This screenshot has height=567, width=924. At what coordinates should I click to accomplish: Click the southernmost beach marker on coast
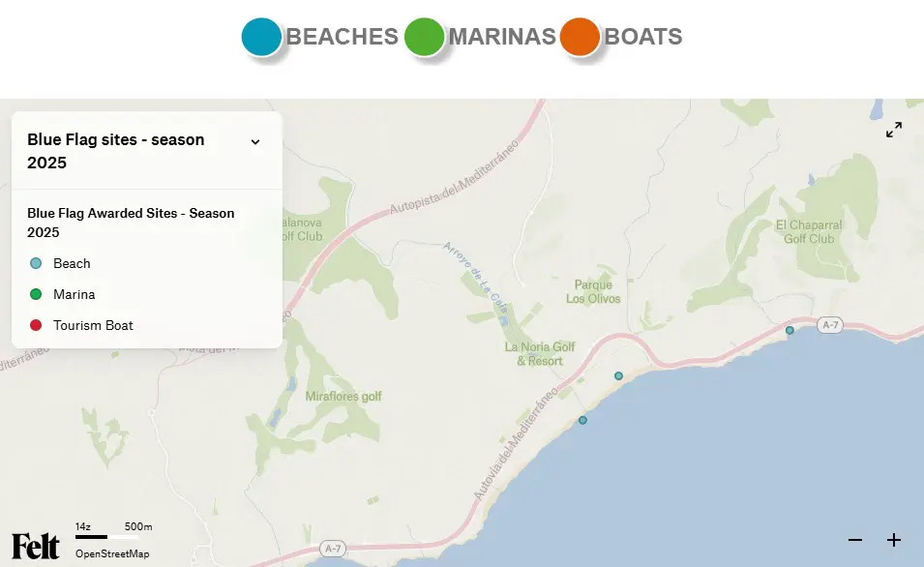[x=582, y=420]
